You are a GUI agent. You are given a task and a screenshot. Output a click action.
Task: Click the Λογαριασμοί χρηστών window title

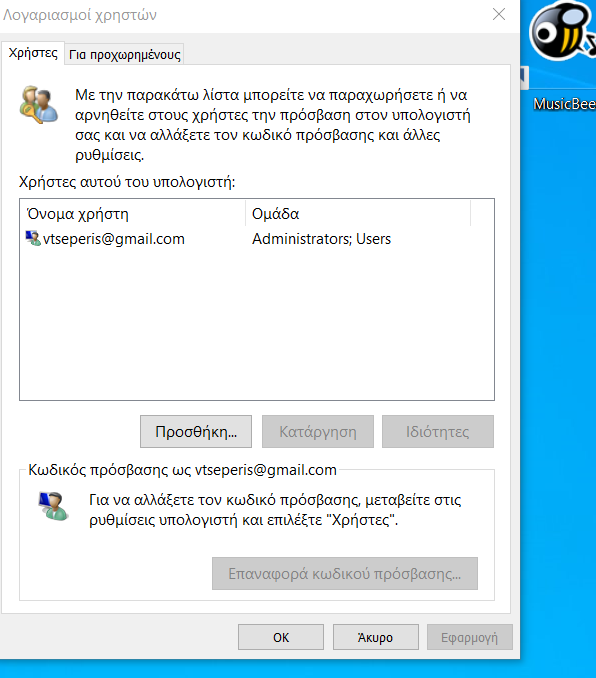[80, 15]
